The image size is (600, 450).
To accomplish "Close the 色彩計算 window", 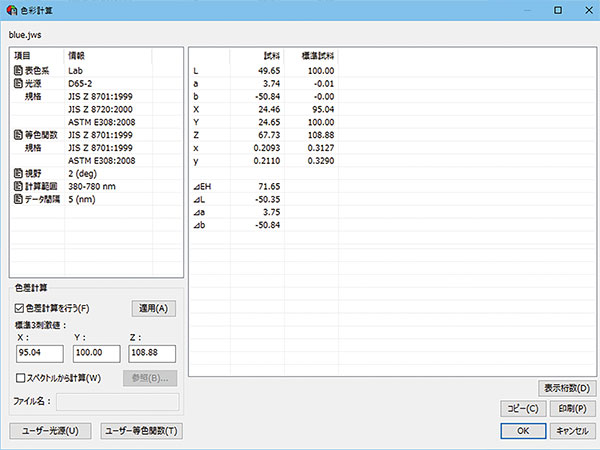I will [x=589, y=10].
